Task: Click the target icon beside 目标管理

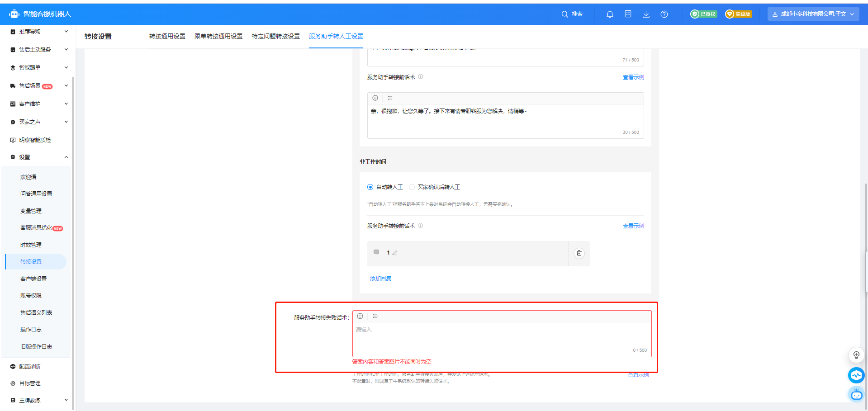Action: [x=13, y=383]
